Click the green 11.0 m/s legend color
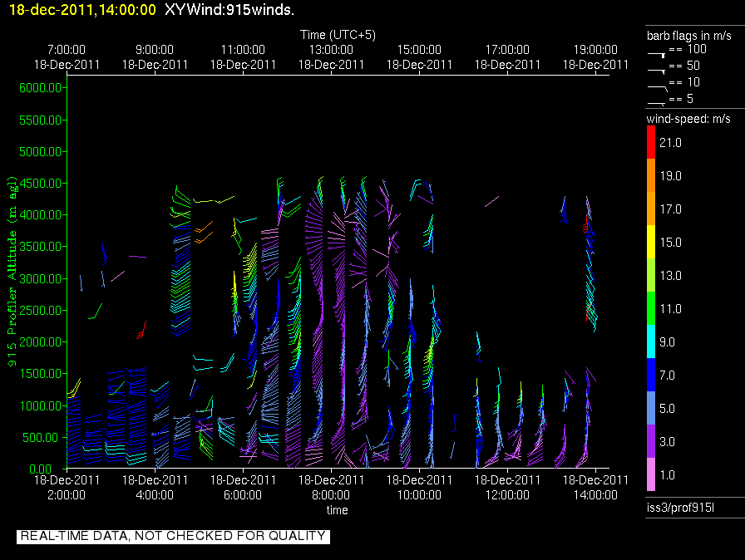The image size is (745, 560). point(651,308)
